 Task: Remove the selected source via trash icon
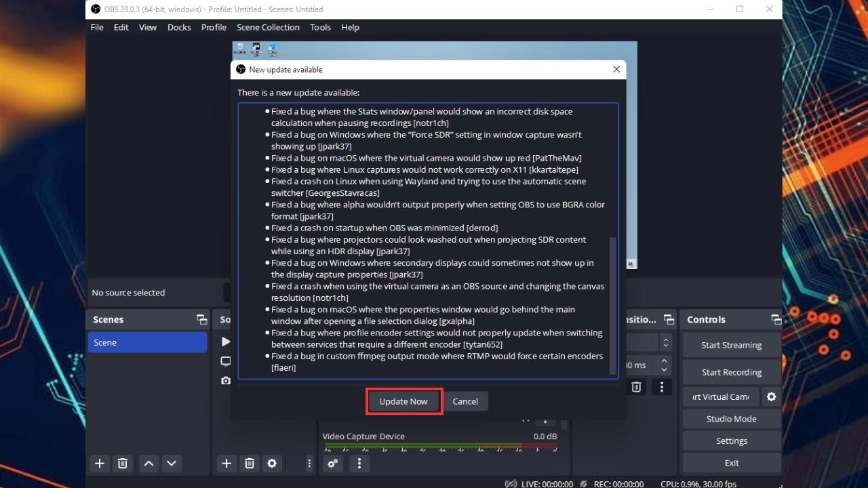[x=249, y=463]
